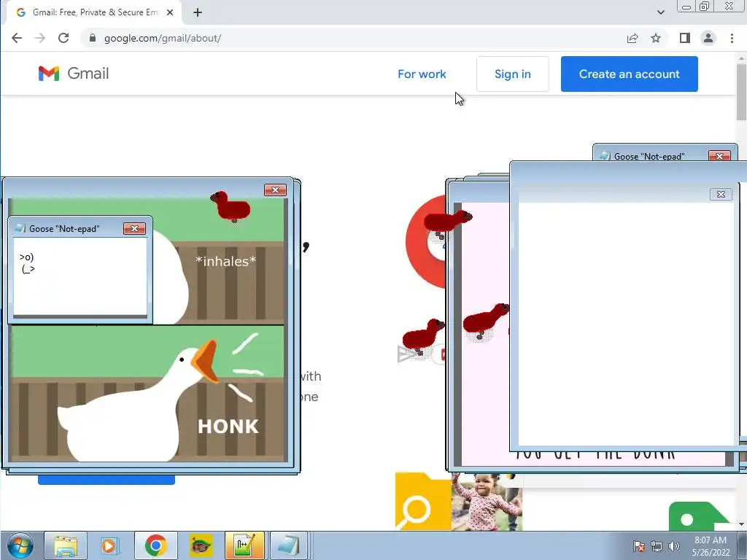
Task: Open the network tray icon
Action: (x=657, y=546)
